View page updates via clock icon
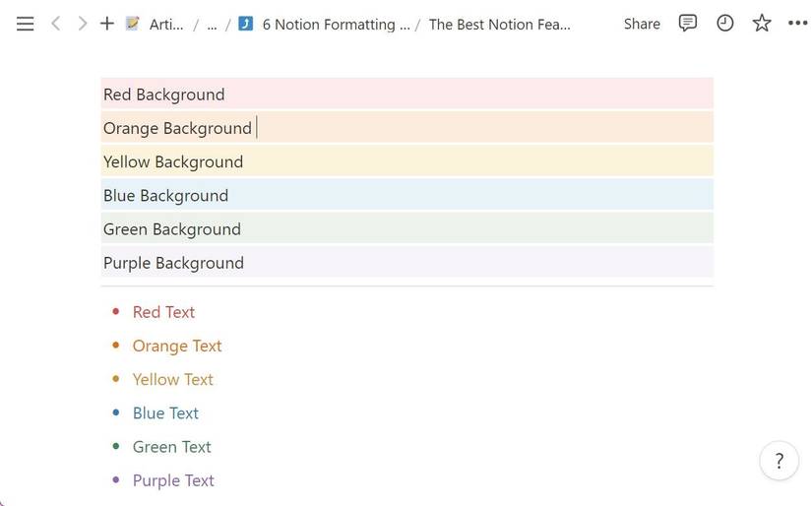 tap(724, 24)
